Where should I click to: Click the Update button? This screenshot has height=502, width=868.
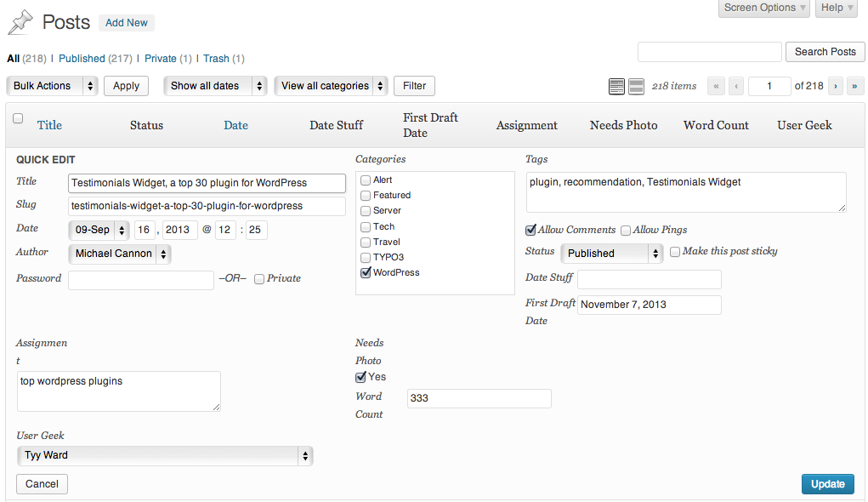click(827, 484)
